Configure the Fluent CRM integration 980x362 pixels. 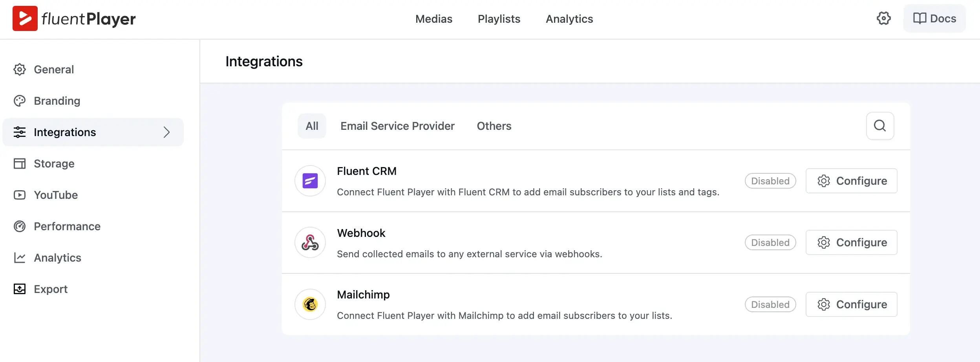point(851,181)
